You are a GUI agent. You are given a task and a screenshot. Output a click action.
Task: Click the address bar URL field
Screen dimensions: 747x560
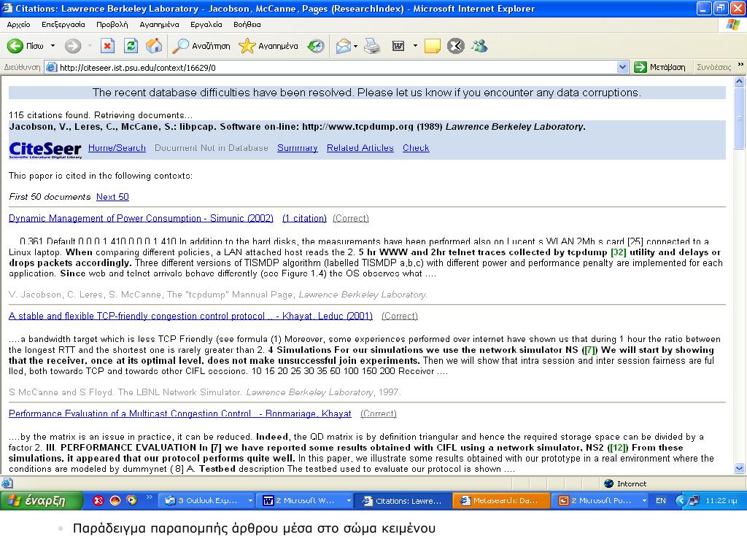336,67
